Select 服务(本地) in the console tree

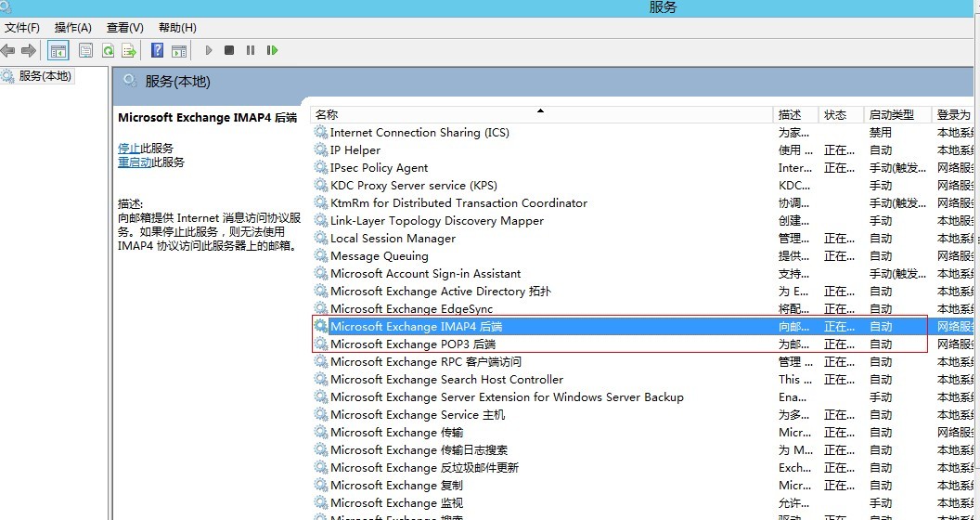(45, 76)
